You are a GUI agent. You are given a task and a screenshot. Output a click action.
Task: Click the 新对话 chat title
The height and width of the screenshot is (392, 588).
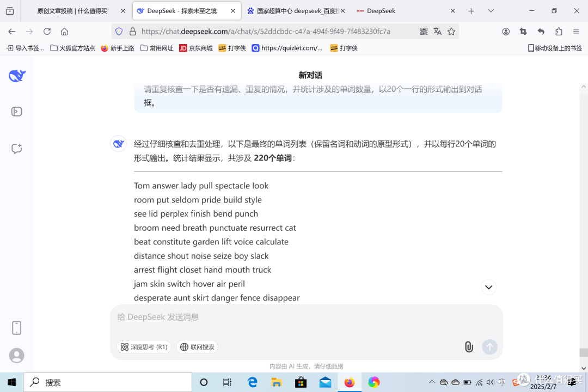[310, 75]
